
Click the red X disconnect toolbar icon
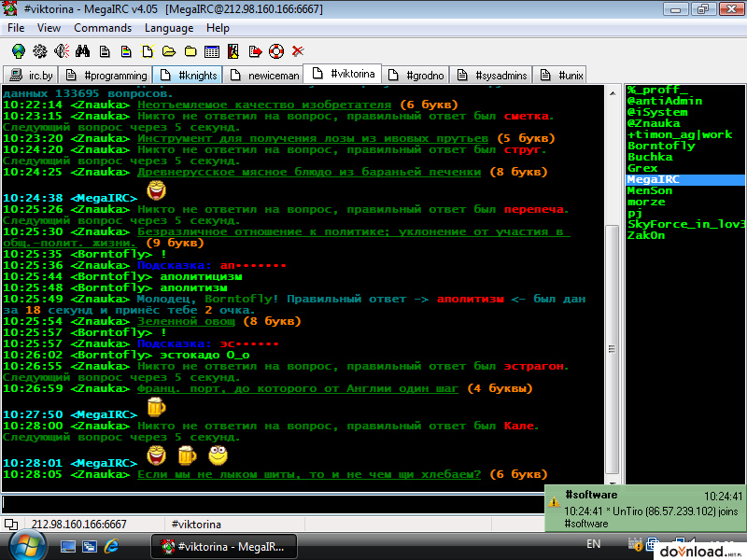pos(298,50)
